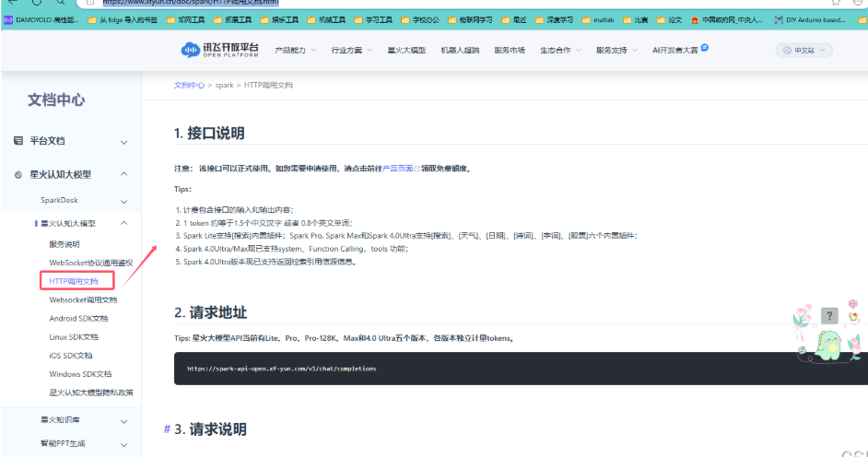The width and height of the screenshot is (868, 457).
Task: Open the 机器人超脑 nav item
Action: [460, 51]
